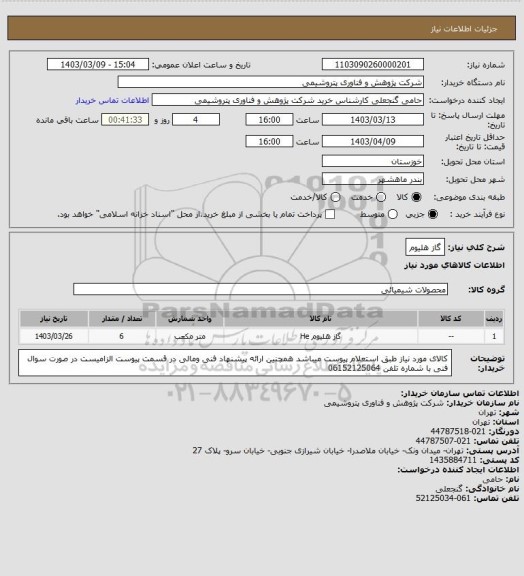Click the need number field 1103090260000201
This screenshot has height=576, width=524.
373,64
